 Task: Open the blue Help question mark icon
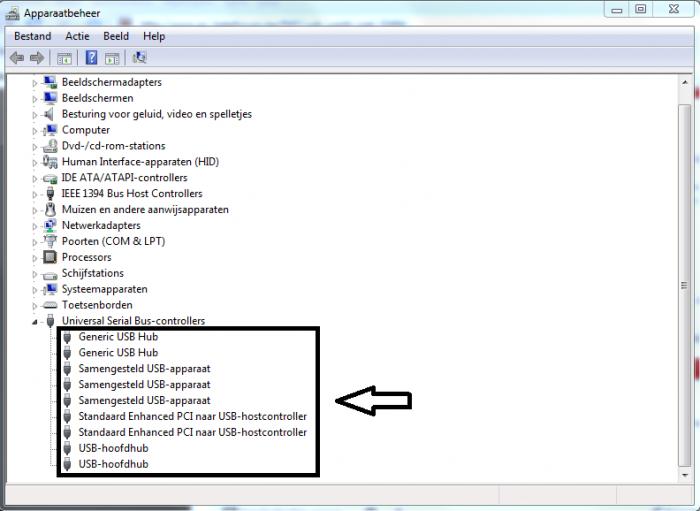click(x=92, y=58)
